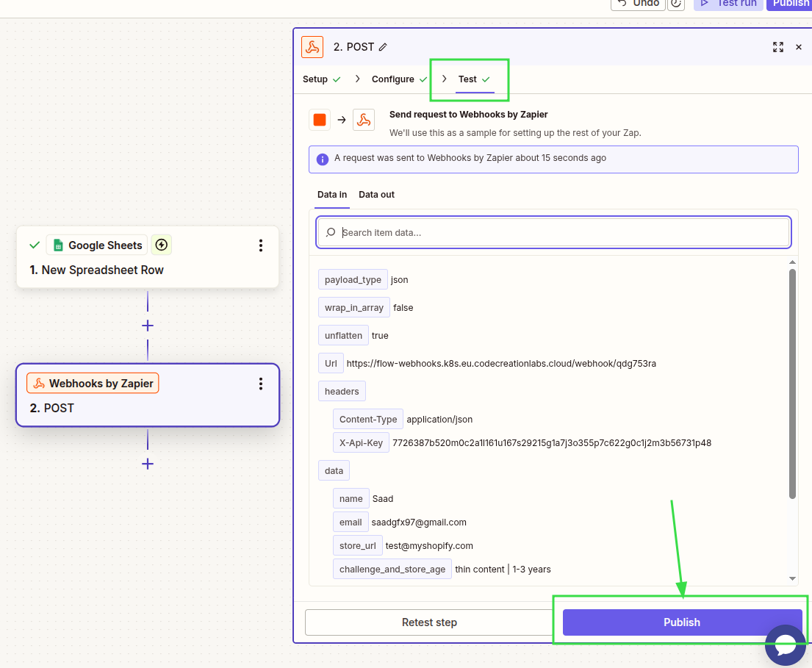The height and width of the screenshot is (668, 812).
Task: Switch to the Configure tab
Action: [393, 79]
